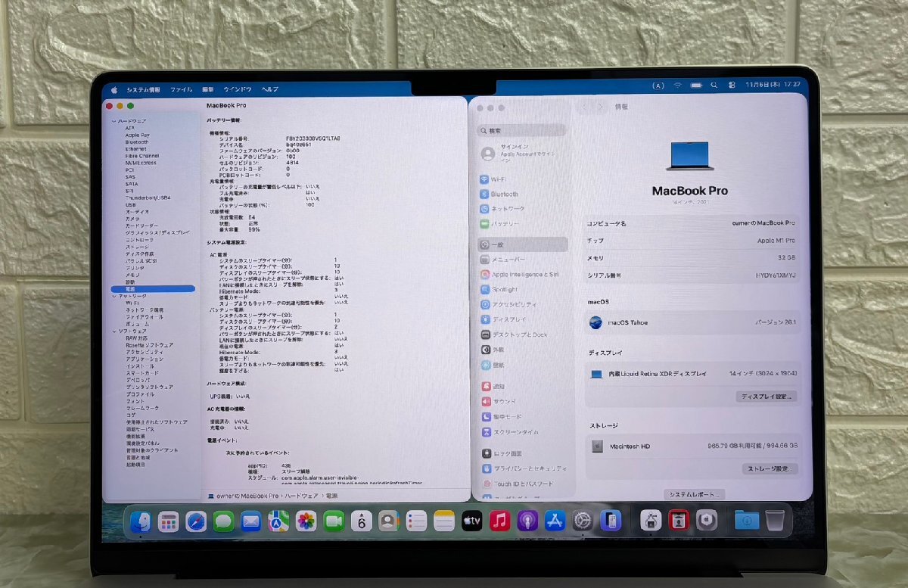
Task: Click the battery status icon in menu bar
Action: (x=696, y=86)
